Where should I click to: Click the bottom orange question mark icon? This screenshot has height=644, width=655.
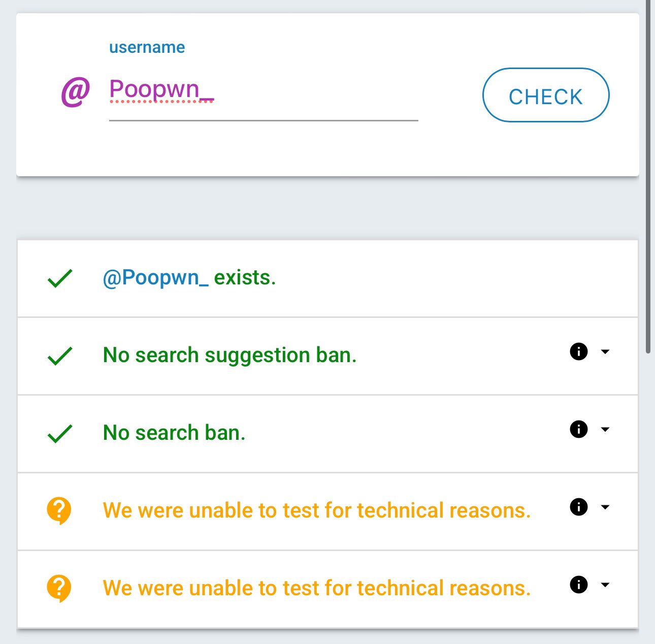(x=59, y=588)
